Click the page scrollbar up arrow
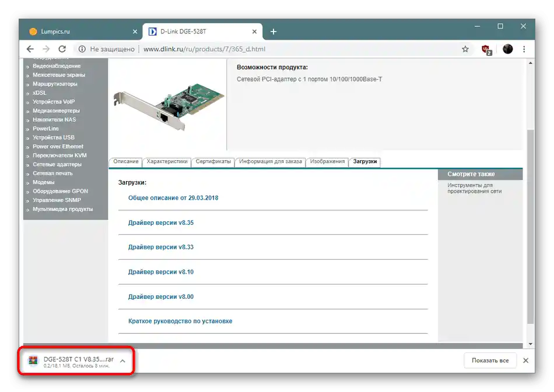The image size is (554, 392). 530,63
